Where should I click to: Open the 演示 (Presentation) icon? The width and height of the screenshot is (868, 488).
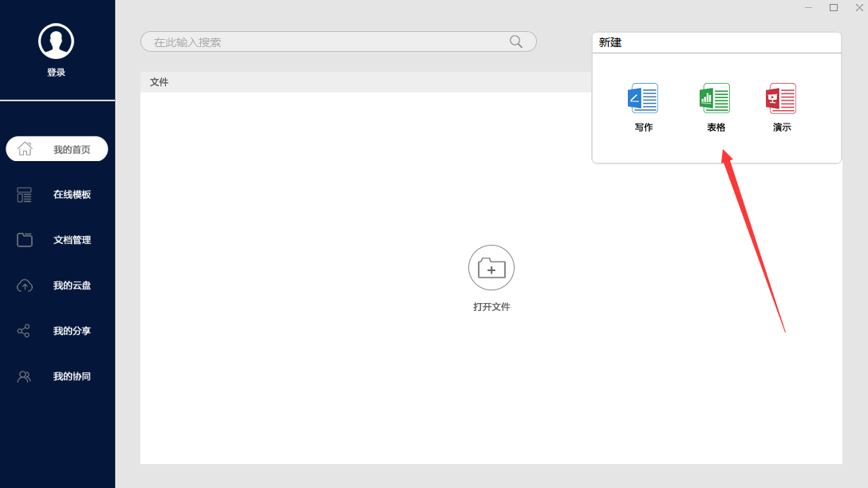tap(780, 97)
